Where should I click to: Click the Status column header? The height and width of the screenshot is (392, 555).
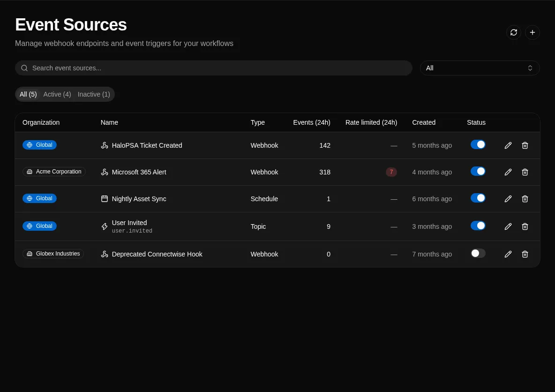[x=476, y=122]
